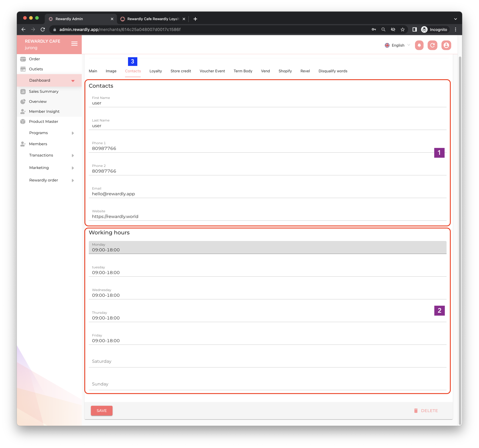Open a new browser tab
This screenshot has width=479, height=448.
[x=195, y=19]
